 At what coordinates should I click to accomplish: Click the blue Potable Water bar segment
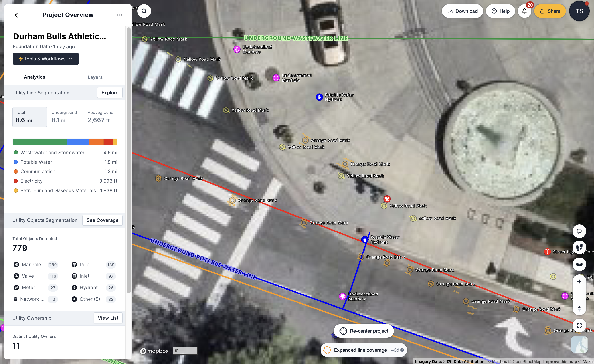(x=78, y=142)
